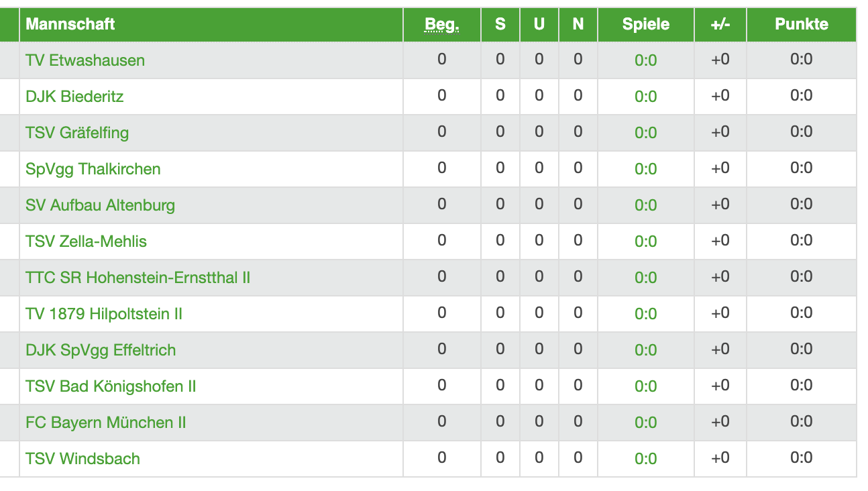Open FC Bayern München II Spiele score
This screenshot has width=868, height=491.
pos(646,423)
